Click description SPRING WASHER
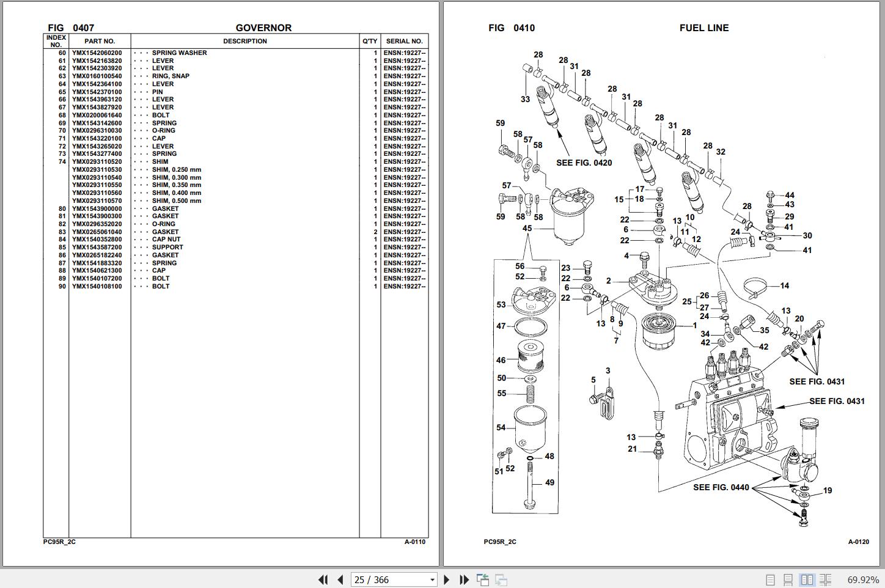The width and height of the screenshot is (885, 588). pyautogui.click(x=179, y=53)
